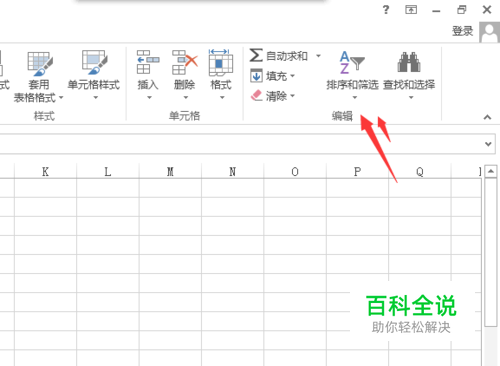This screenshot has height=366, width=500.
Task: Expand the 查找和选择 dropdown arrow
Action: [411, 98]
